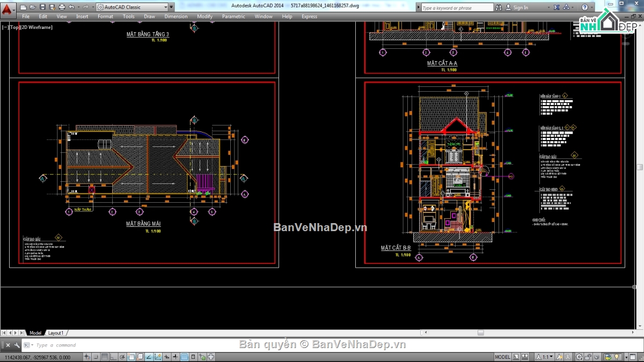
Task: Toggle Ortho Mode in status bar
Action: click(114, 357)
